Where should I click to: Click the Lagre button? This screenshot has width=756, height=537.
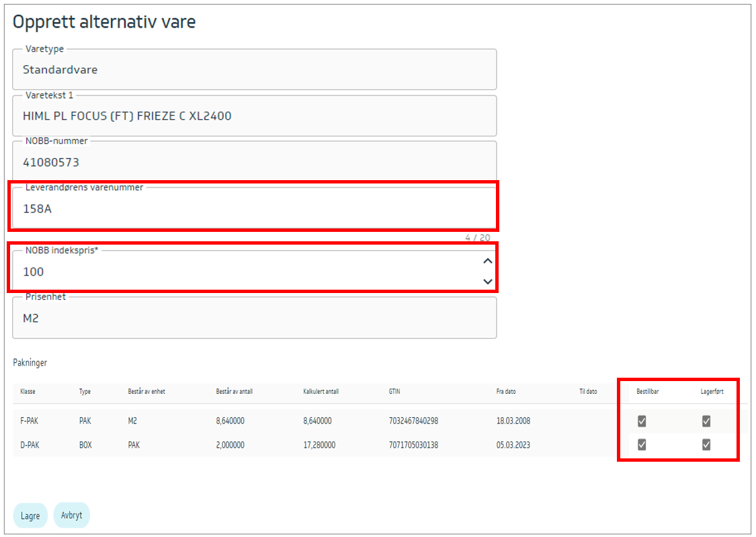pos(30,516)
